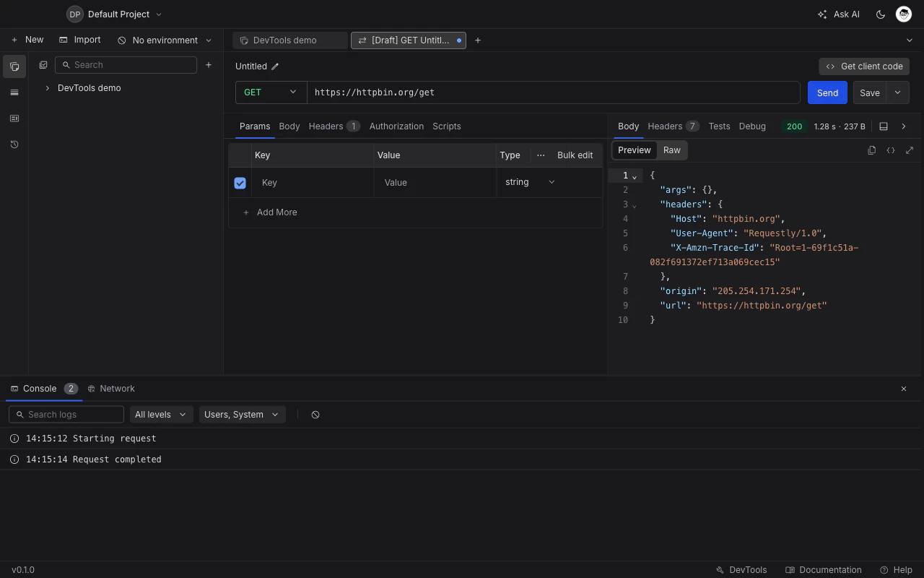Open Users, System source filter
The image size is (924, 578).
tap(242, 415)
